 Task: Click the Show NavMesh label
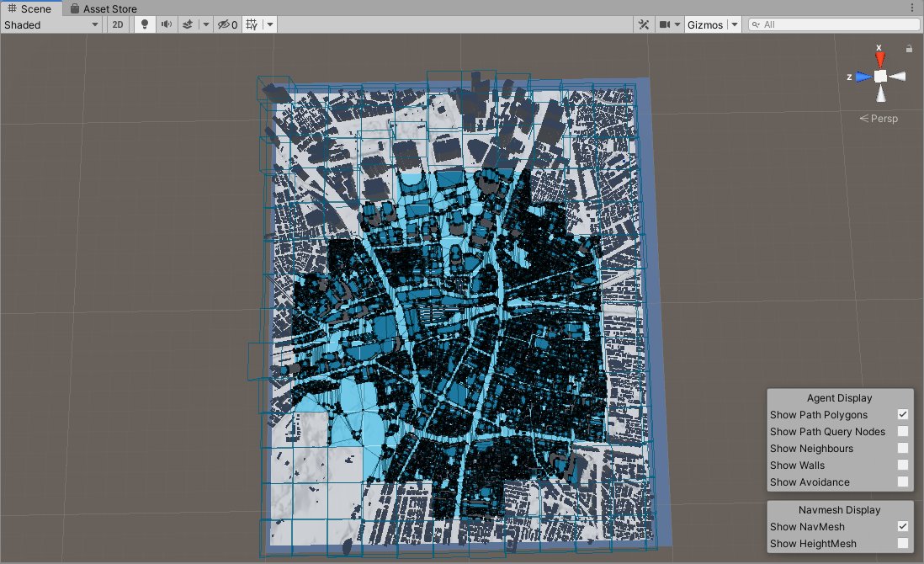click(807, 527)
